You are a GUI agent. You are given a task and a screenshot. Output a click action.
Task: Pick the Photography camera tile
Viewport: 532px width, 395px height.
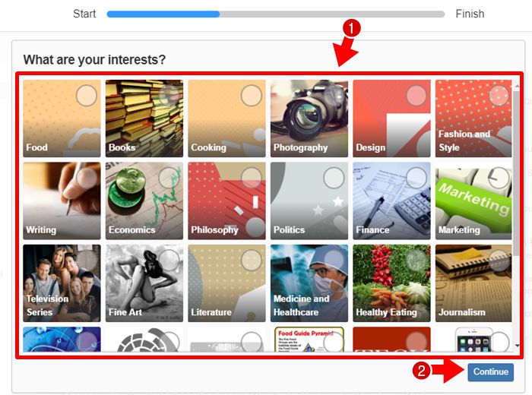309,118
